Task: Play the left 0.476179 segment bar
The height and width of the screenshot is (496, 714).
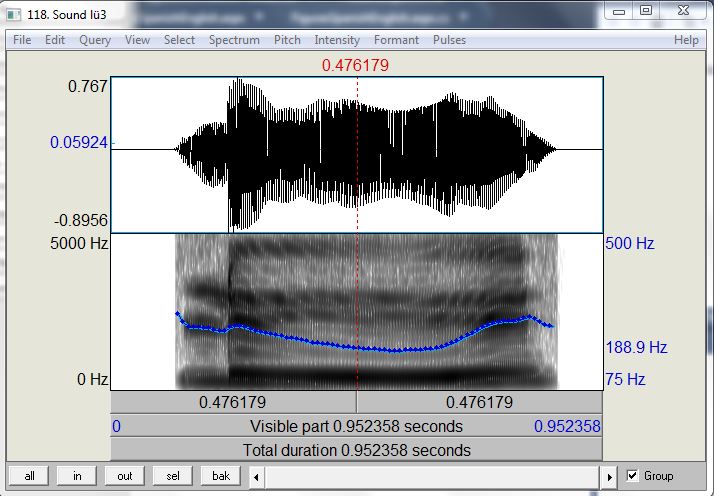Action: pos(233,402)
